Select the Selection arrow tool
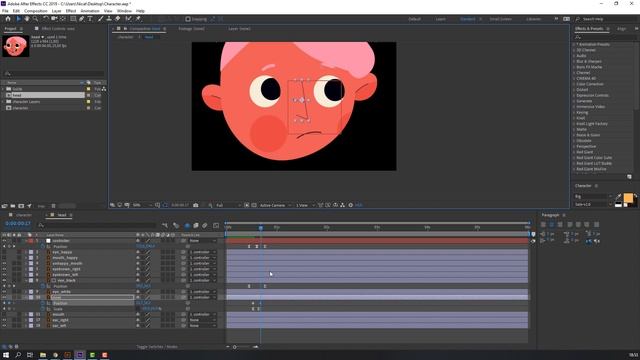Viewport: 640px width, 360px height. pos(18,19)
